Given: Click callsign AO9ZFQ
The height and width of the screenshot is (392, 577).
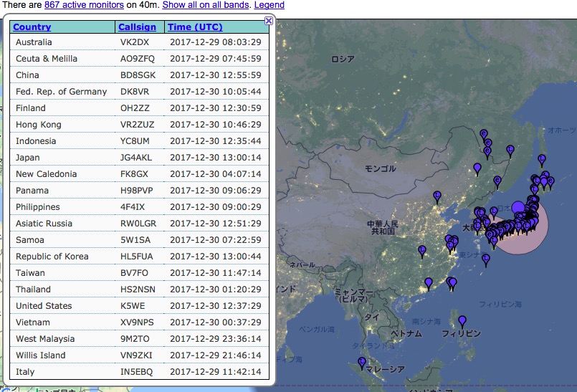Looking at the screenshot, I should 138,59.
